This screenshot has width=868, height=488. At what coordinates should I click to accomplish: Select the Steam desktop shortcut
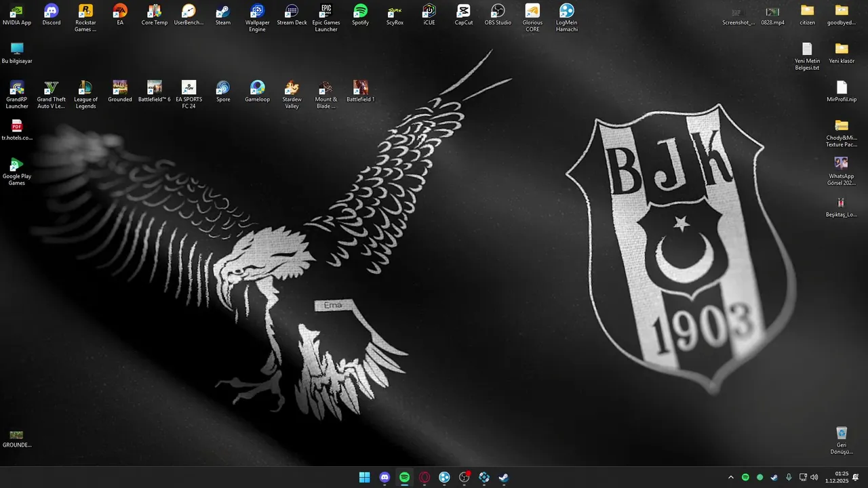(x=223, y=15)
